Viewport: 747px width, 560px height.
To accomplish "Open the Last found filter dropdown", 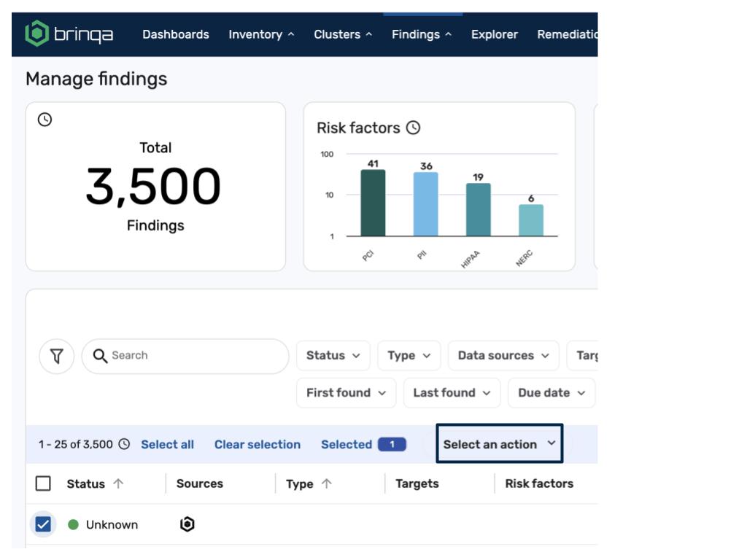I will [x=452, y=393].
